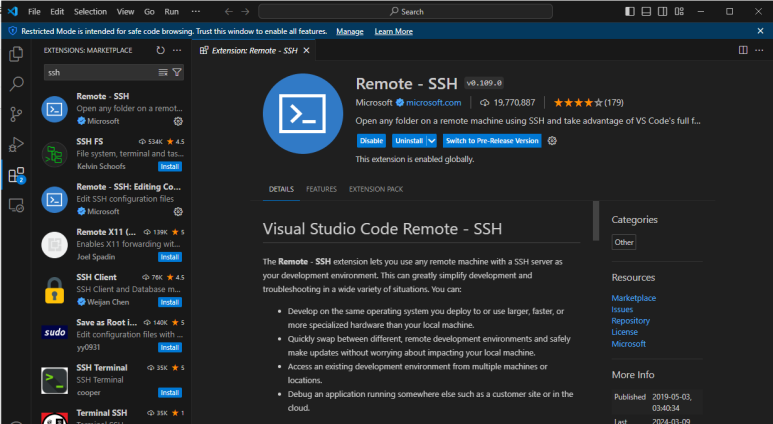Split editor right
Image resolution: width=773 pixels, height=424 pixels.
click(x=743, y=50)
